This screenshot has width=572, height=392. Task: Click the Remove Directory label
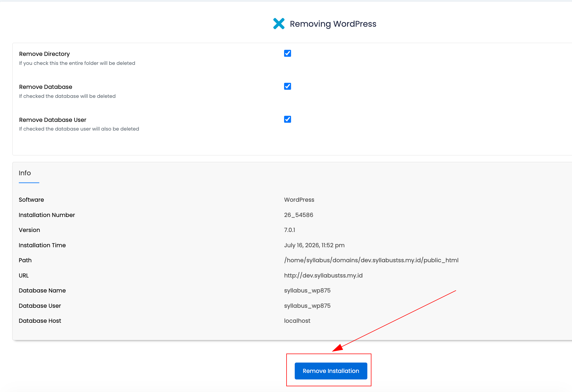(x=44, y=54)
